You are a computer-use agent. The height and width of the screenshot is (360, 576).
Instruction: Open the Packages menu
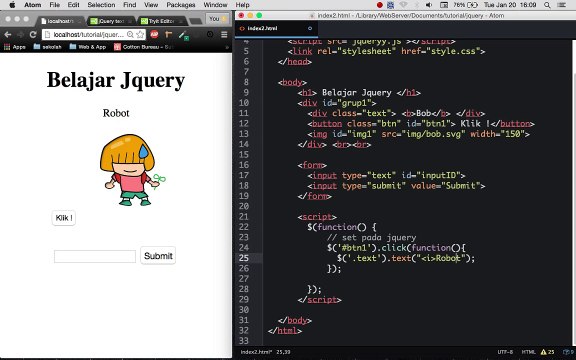pos(181,5)
